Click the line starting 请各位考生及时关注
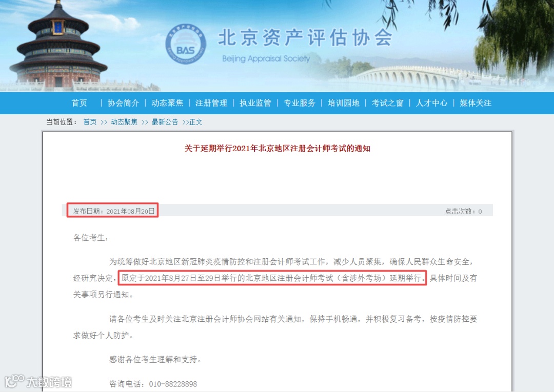The width and height of the screenshot is (554, 392). click(x=293, y=319)
